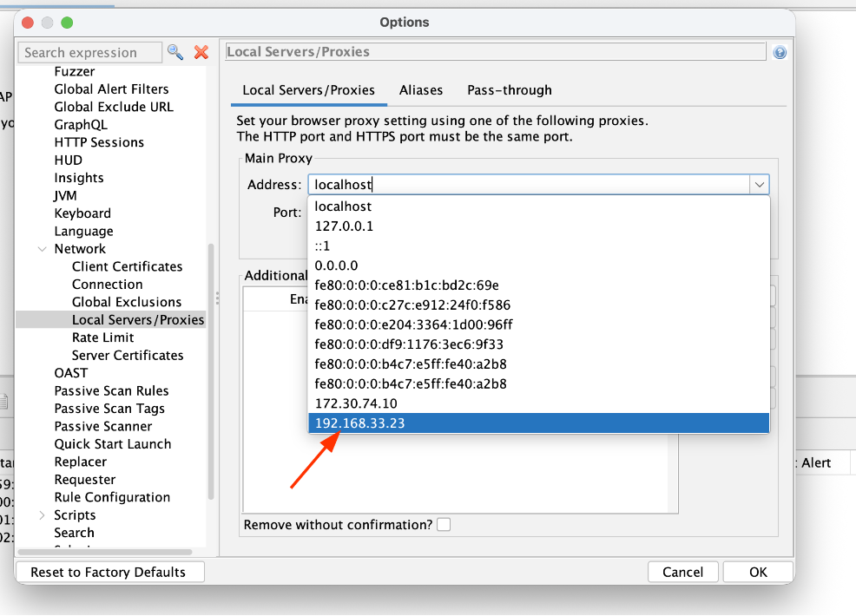Select fe80:0:0:0:c27c:e912:24f0:f586 address
This screenshot has height=616, width=856.
539,305
